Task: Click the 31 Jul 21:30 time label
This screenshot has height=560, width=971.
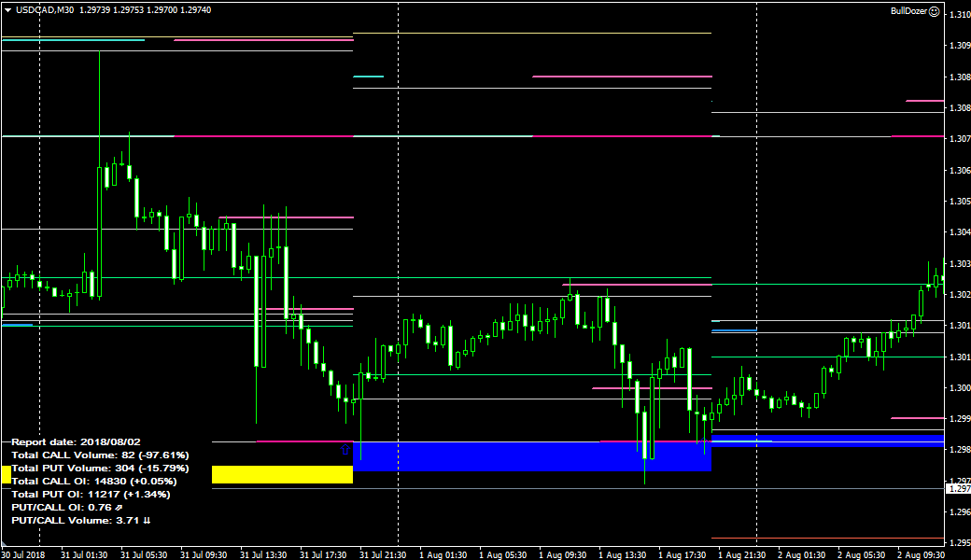Action: [x=383, y=553]
